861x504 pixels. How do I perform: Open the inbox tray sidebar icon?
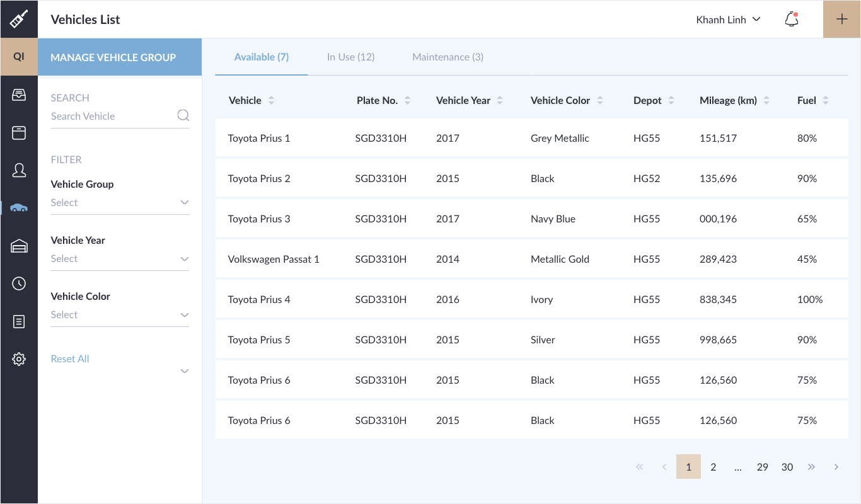click(x=19, y=95)
